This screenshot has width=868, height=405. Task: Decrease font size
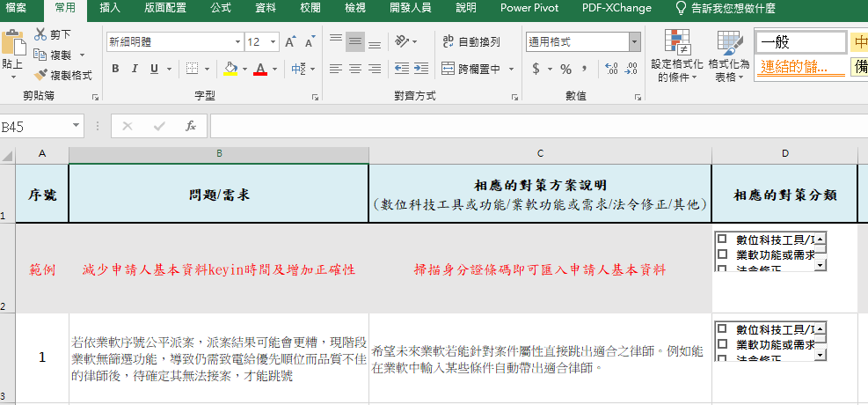(310, 42)
